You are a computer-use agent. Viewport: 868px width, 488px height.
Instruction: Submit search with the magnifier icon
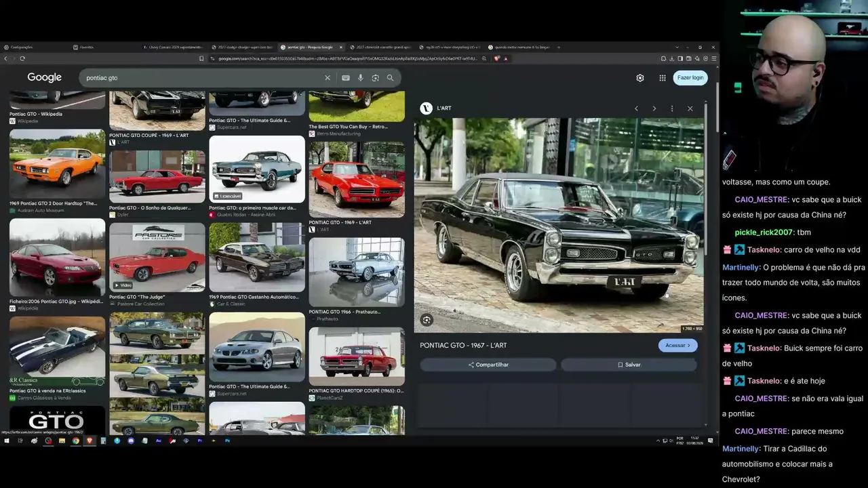[390, 78]
